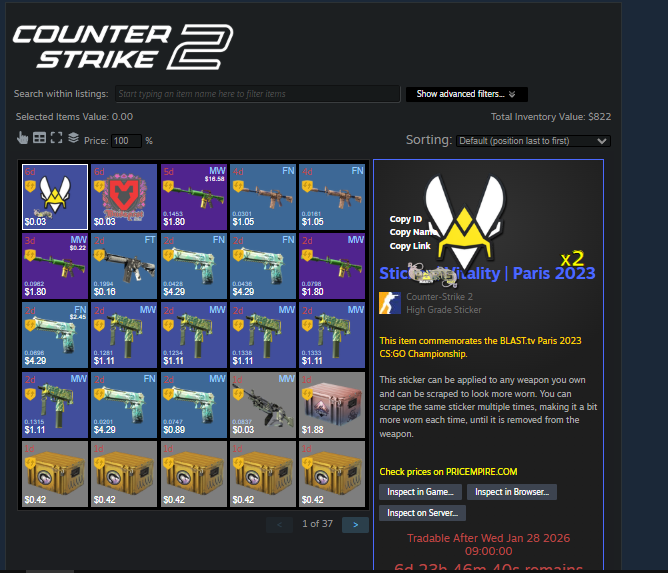This screenshot has height=573, width=668.
Task: Click the Counter-Strike 2 game icon
Action: point(389,303)
